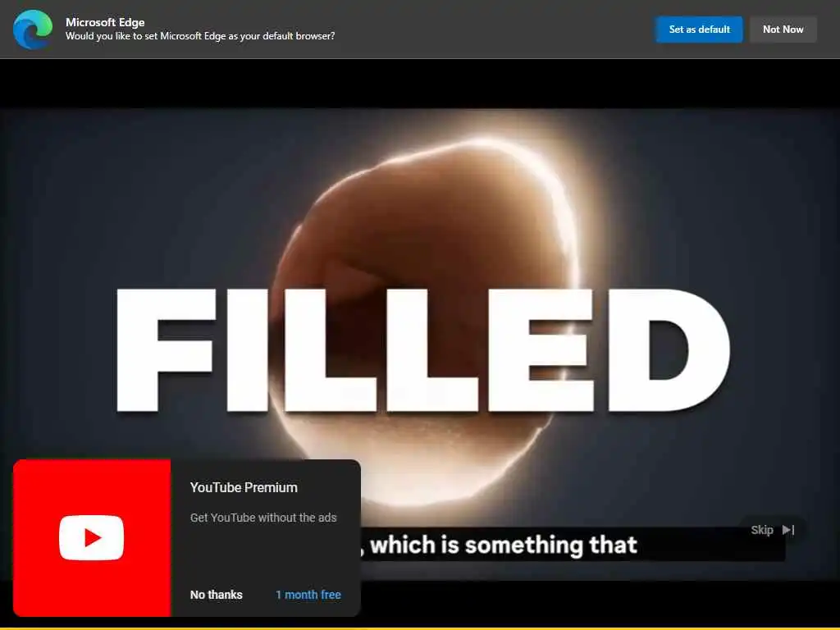Screen dimensions: 840x630
Task: Click the skip-next arrow icon
Action: tap(788, 530)
